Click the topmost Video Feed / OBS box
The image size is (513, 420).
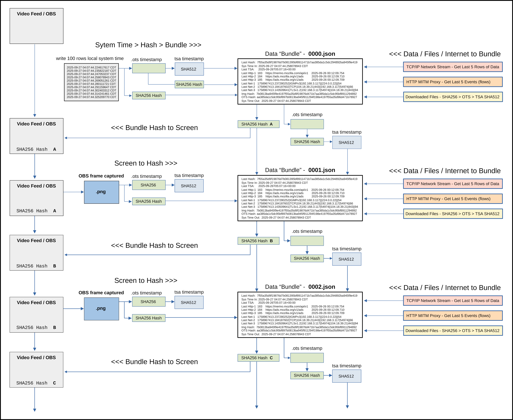point(36,26)
